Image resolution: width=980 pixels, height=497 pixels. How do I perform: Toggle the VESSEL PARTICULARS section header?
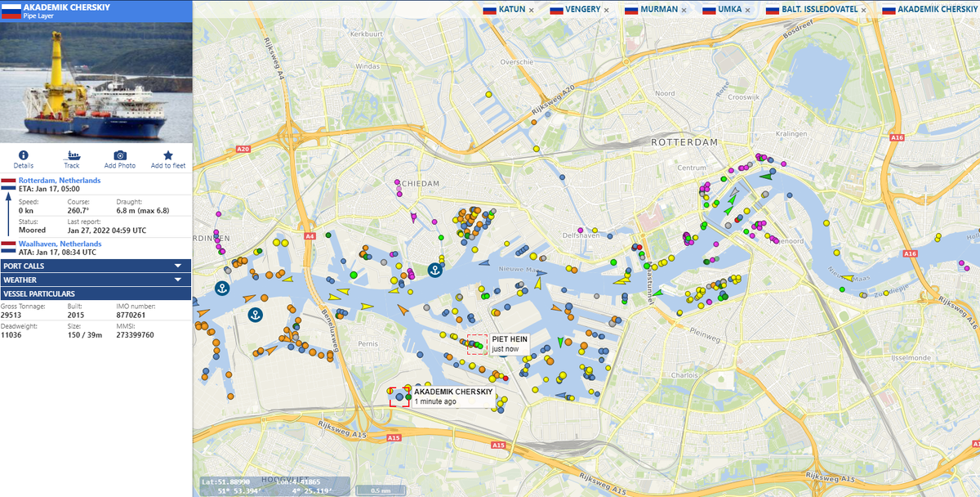pyautogui.click(x=96, y=293)
